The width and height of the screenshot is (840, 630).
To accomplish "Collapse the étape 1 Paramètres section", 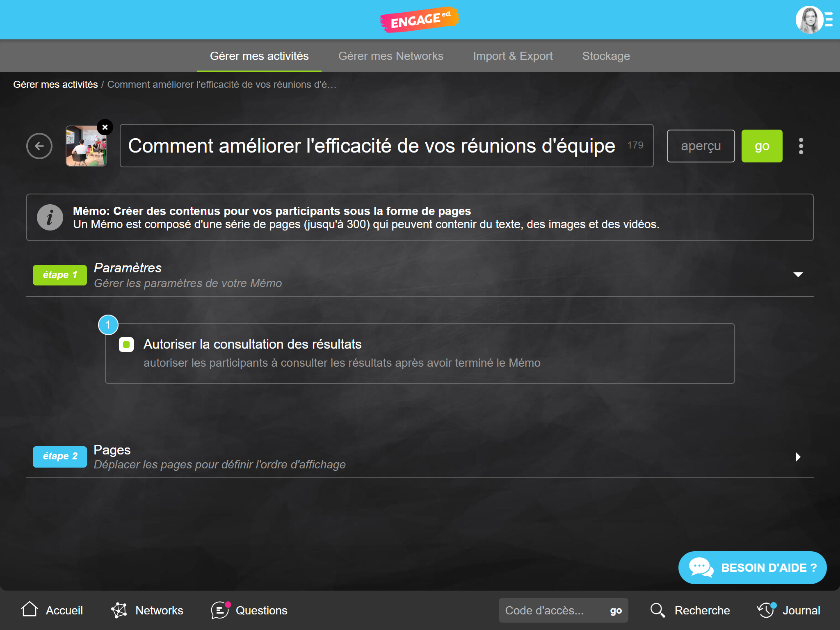I will pos(798,274).
